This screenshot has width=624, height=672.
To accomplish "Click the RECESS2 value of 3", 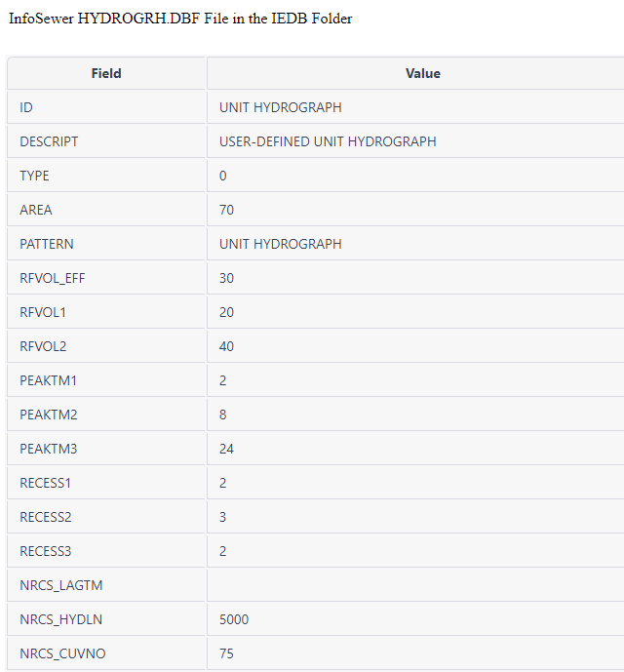I will point(223,517).
